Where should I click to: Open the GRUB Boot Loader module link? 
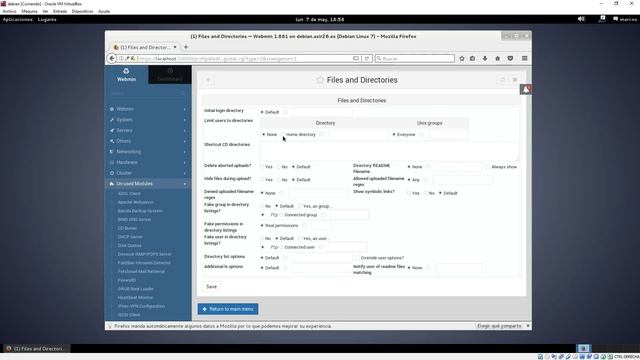[x=135, y=289]
